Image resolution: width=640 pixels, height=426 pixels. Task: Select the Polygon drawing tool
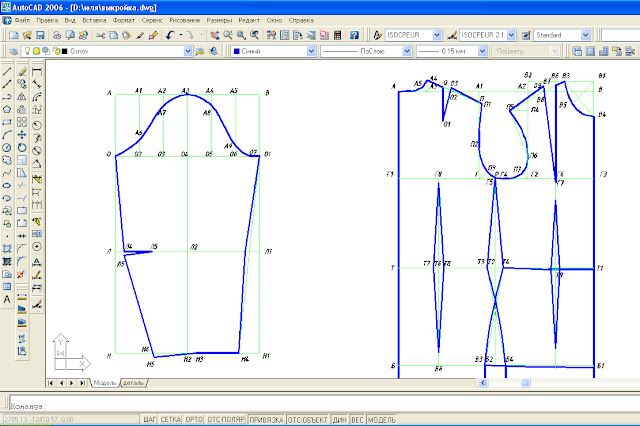[7, 109]
